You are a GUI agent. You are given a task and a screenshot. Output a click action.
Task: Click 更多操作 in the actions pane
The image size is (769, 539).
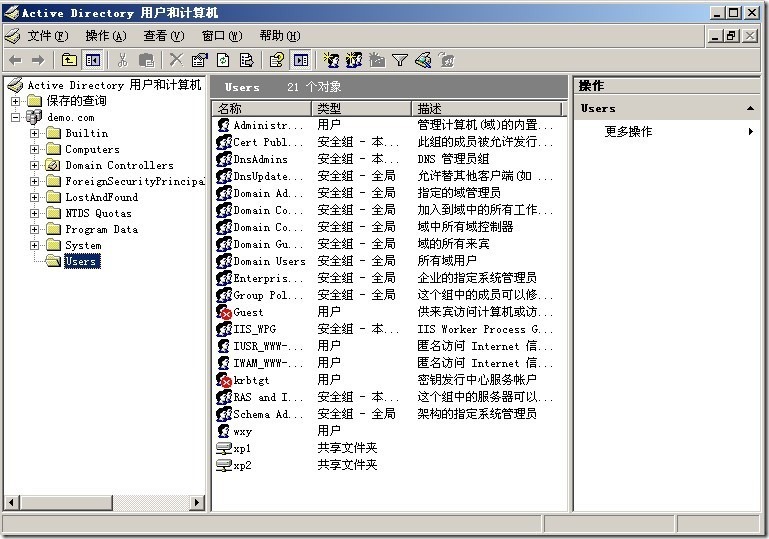point(628,131)
